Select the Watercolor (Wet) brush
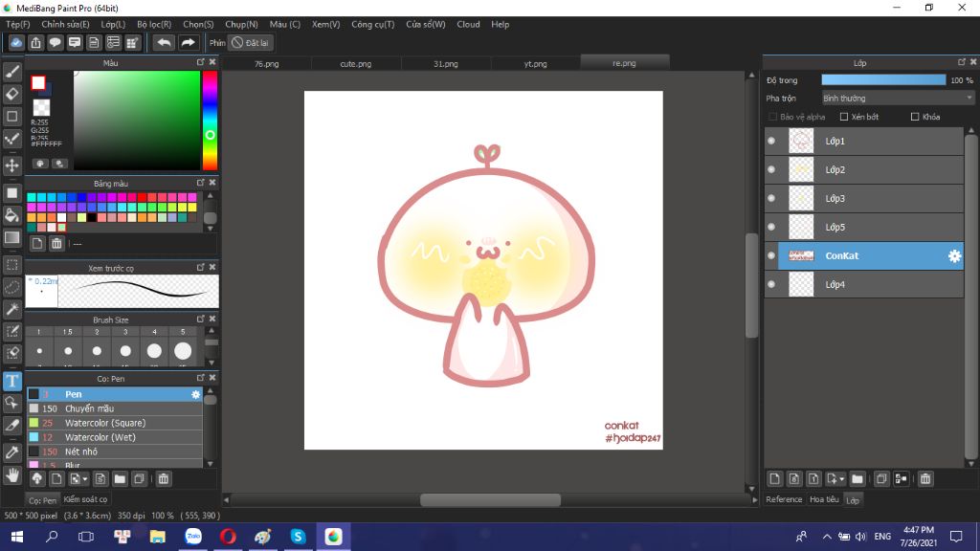The height and width of the screenshot is (551, 980). tap(115, 437)
